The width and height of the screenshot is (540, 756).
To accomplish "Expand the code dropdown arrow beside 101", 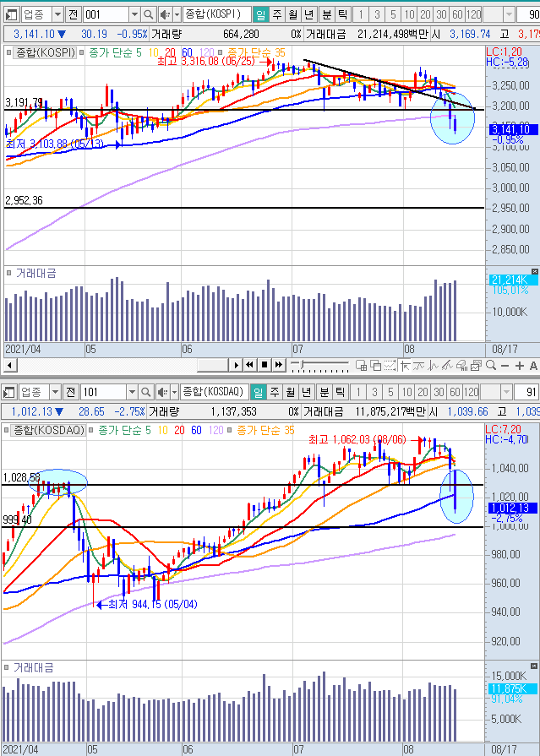I will tap(132, 392).
